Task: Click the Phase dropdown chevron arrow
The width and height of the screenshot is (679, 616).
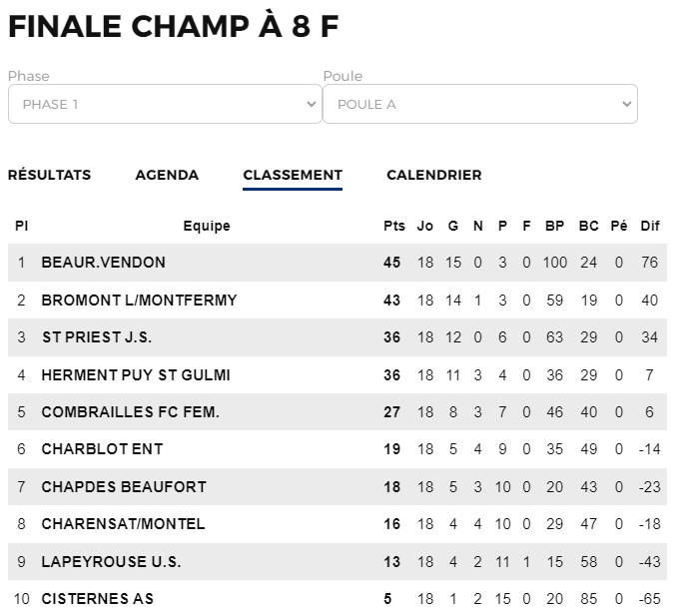Action: tap(311, 104)
